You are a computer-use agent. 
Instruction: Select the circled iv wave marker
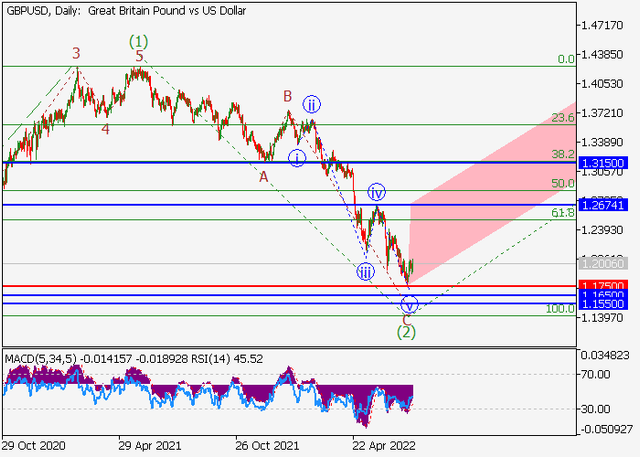(376, 192)
